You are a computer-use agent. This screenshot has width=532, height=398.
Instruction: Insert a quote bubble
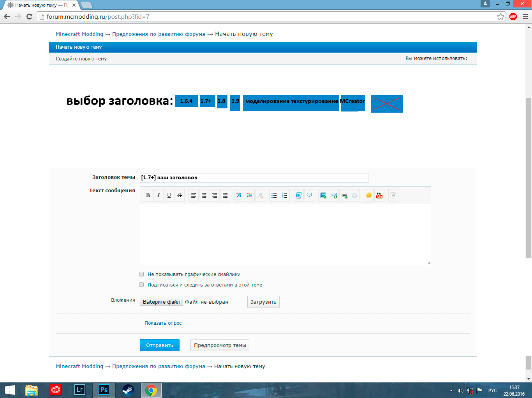pos(309,195)
